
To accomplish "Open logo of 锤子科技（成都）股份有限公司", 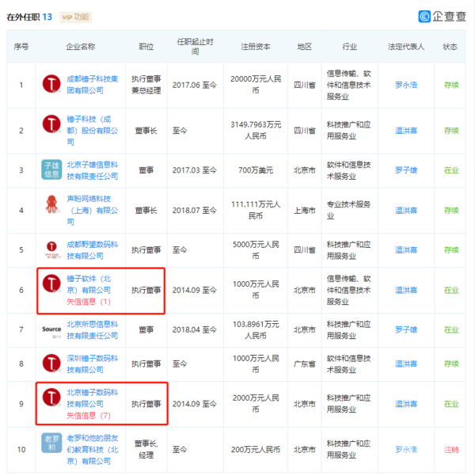I will 51,124.
